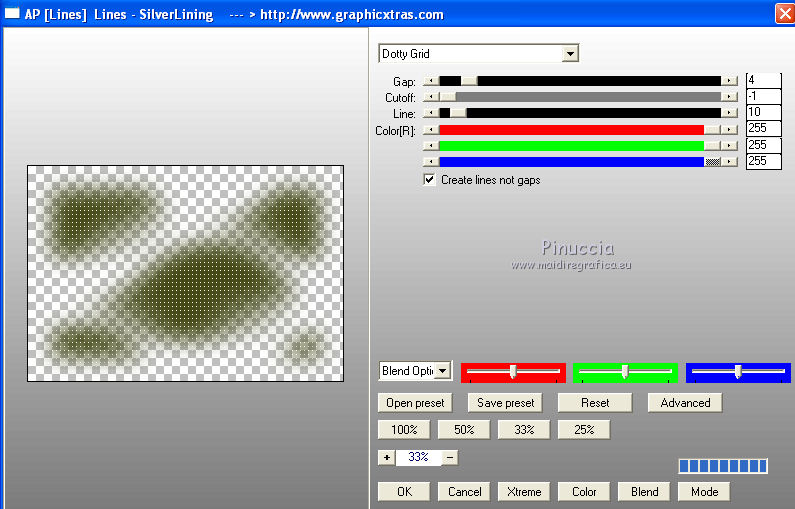This screenshot has width=795, height=509.
Task: Confirm with the OK button
Action: 404,492
